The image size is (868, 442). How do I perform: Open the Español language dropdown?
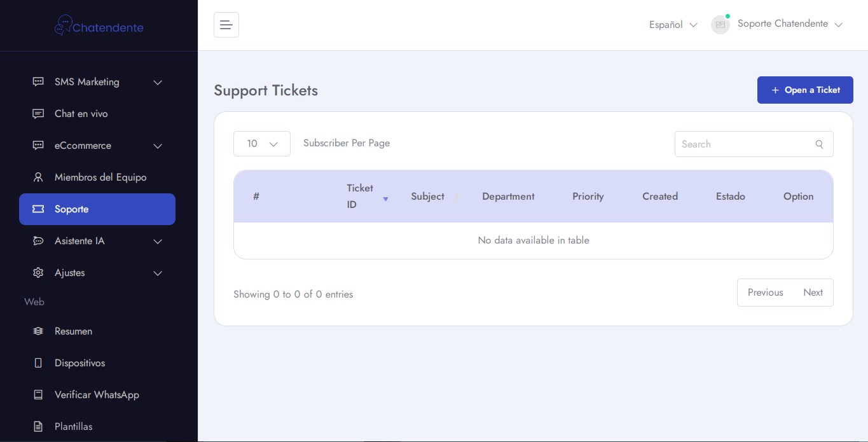pyautogui.click(x=673, y=25)
